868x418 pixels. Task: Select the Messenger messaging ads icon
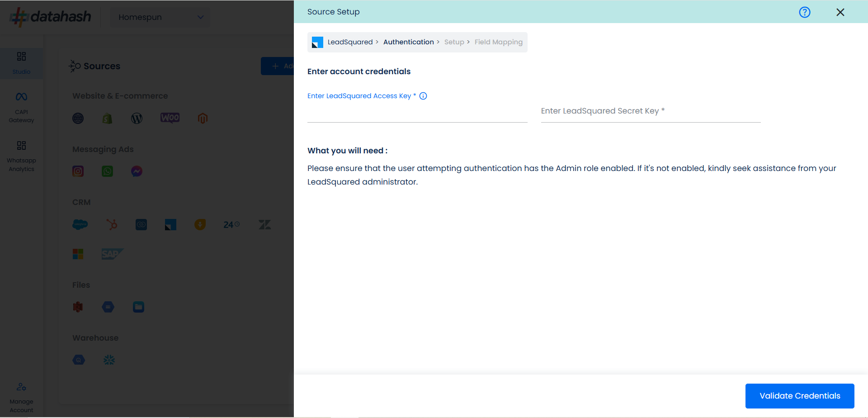tap(137, 171)
